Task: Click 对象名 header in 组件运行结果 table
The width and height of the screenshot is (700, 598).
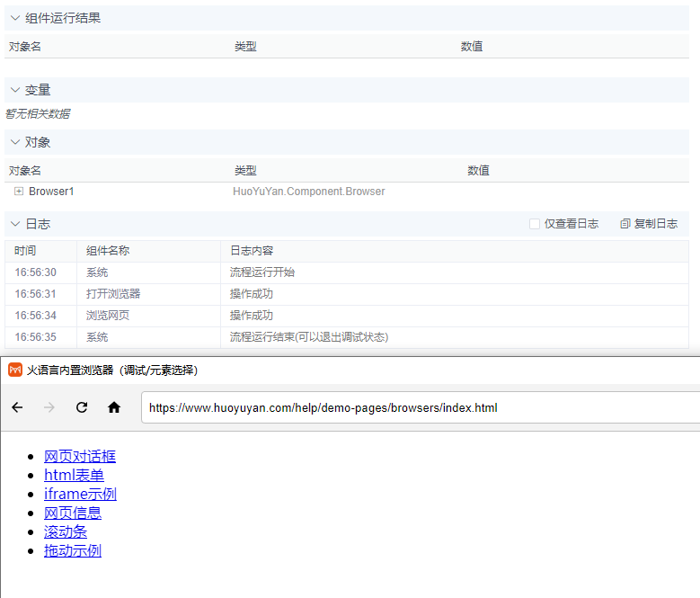Action: (x=25, y=47)
